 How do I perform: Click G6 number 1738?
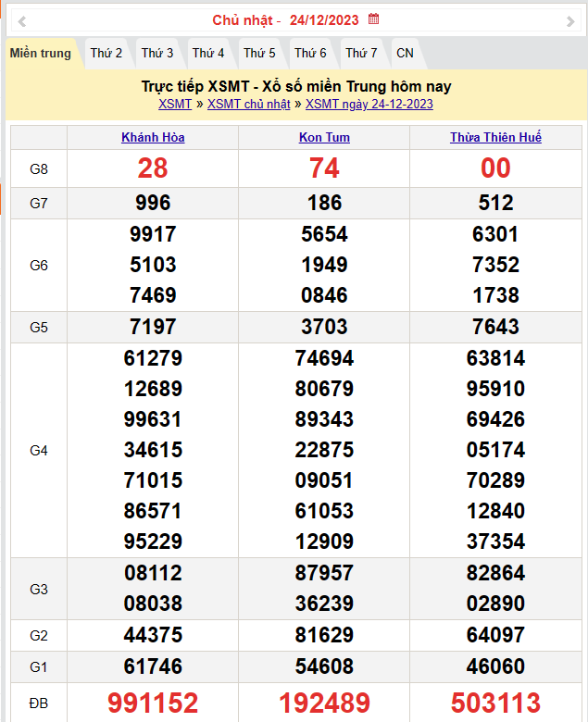pos(496,295)
